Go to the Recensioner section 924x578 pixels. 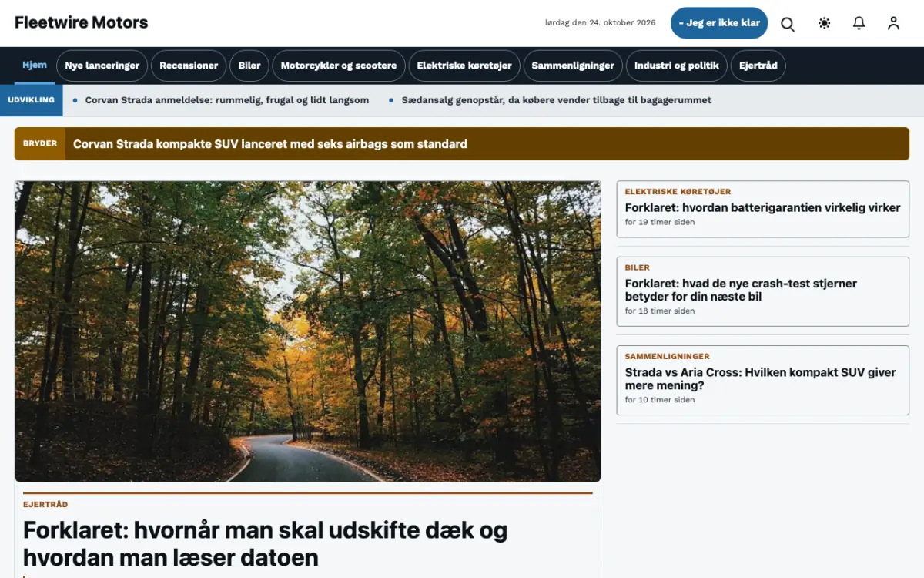pyautogui.click(x=189, y=66)
